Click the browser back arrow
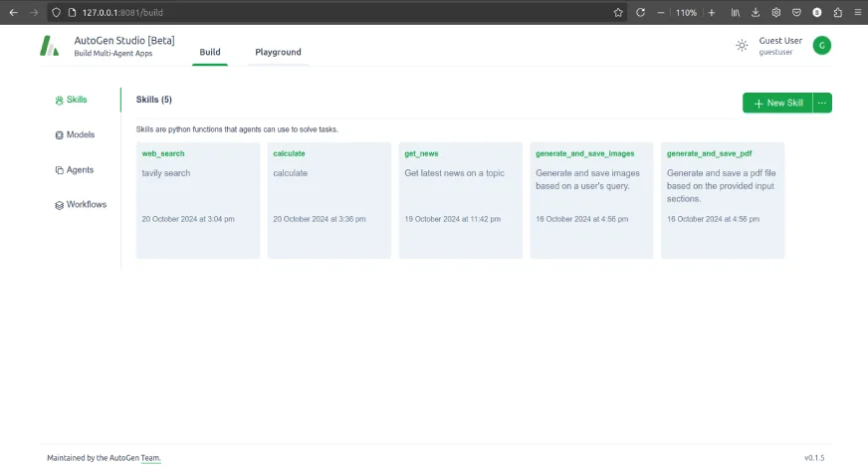The width and height of the screenshot is (868, 471). [x=14, y=12]
